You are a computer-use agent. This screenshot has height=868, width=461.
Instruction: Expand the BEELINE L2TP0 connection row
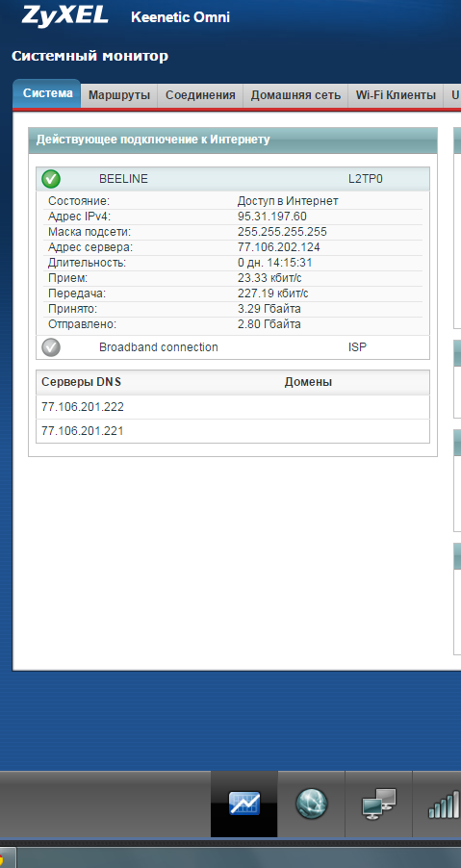pyautogui.click(x=233, y=179)
